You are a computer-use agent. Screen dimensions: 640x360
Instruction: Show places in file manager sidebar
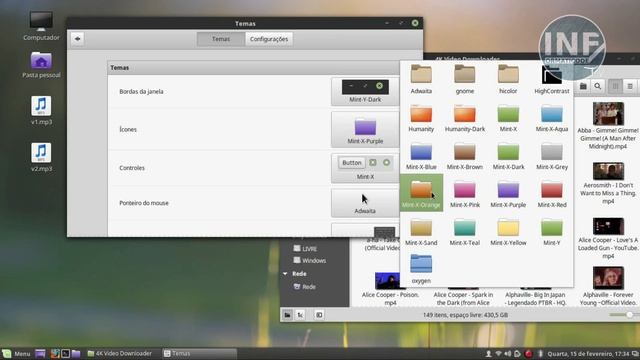tap(287, 315)
